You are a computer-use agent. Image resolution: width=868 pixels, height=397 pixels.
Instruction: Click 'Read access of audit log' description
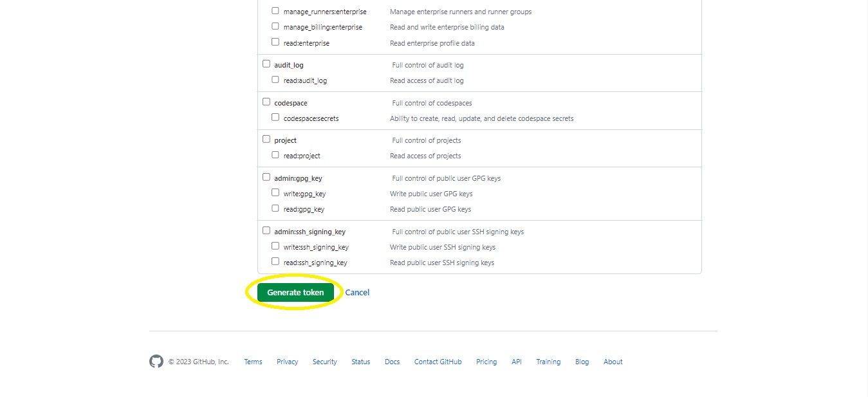(x=427, y=80)
